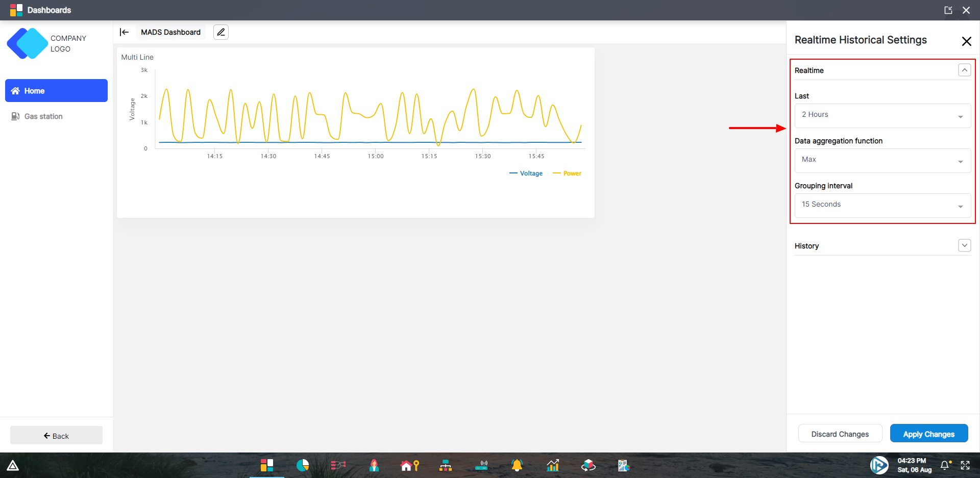Open the reports clipboard taskbar icon
980x478 pixels.
tap(623, 465)
